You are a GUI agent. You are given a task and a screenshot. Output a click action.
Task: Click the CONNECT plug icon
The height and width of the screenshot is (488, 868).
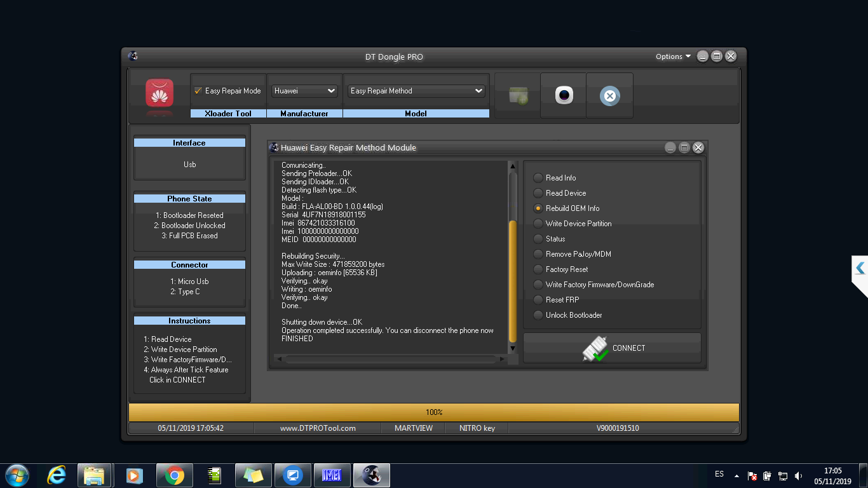pyautogui.click(x=595, y=348)
